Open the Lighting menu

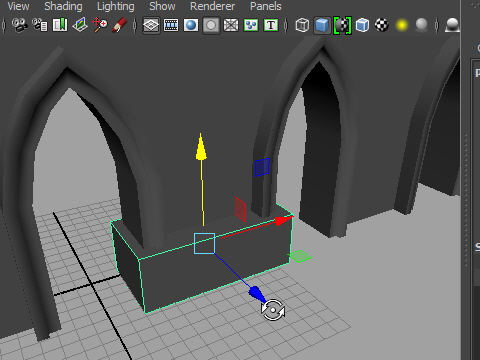(x=116, y=6)
